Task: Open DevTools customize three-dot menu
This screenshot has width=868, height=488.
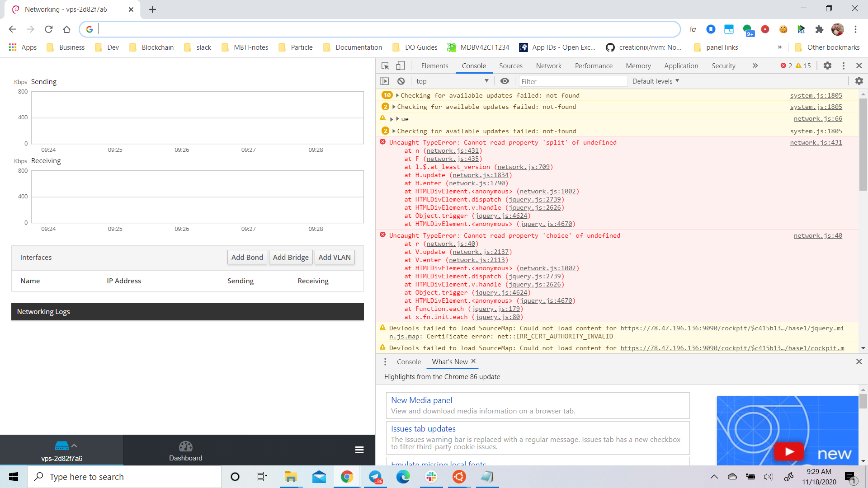Action: tap(844, 66)
